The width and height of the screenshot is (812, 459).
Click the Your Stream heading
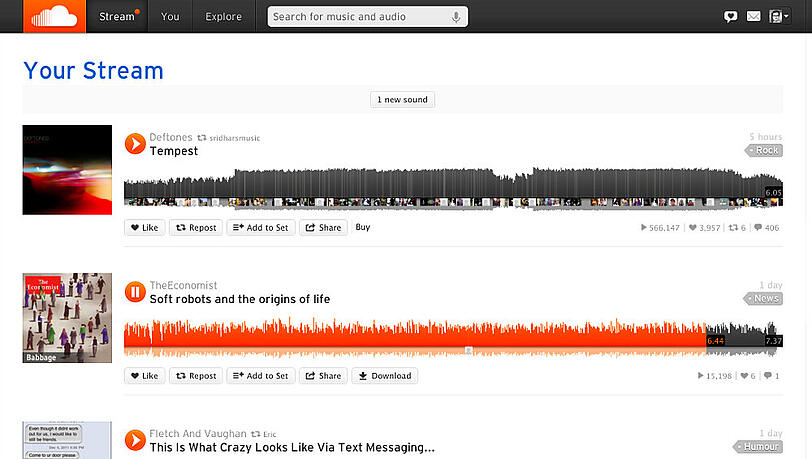93,70
